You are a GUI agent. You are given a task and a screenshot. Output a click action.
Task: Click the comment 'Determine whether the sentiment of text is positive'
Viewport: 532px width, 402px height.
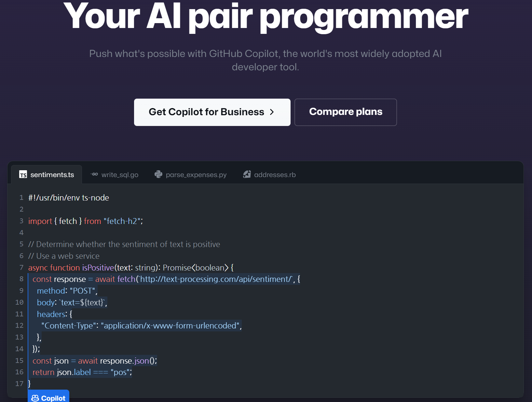point(124,244)
